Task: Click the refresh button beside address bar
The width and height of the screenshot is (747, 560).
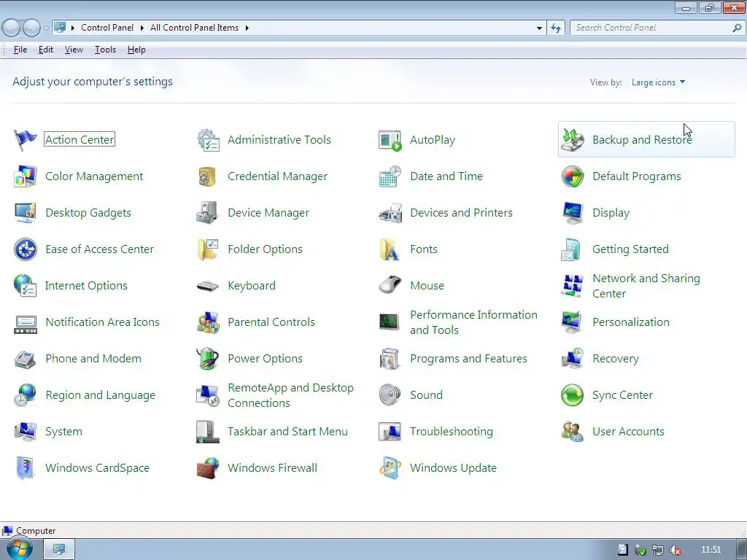Action: (x=555, y=28)
